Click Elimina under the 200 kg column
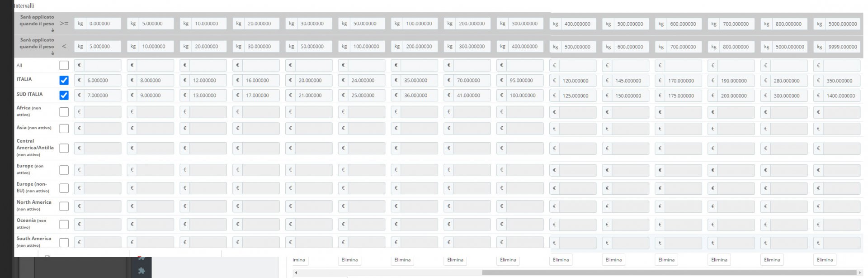Viewport: 868px width, 278px height. click(455, 260)
